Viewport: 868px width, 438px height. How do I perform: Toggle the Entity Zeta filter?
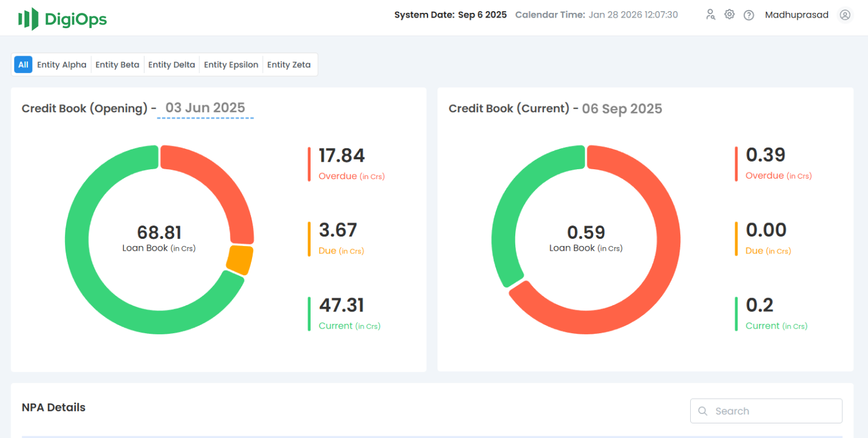click(x=288, y=64)
